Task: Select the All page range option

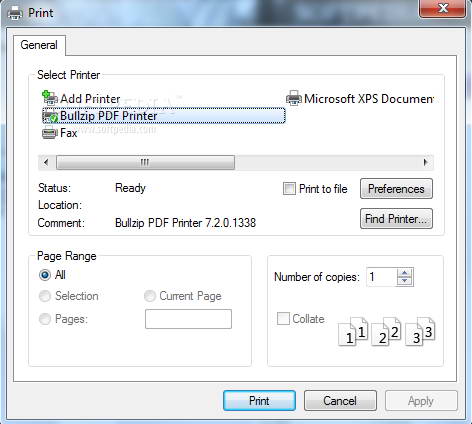Action: [x=45, y=275]
